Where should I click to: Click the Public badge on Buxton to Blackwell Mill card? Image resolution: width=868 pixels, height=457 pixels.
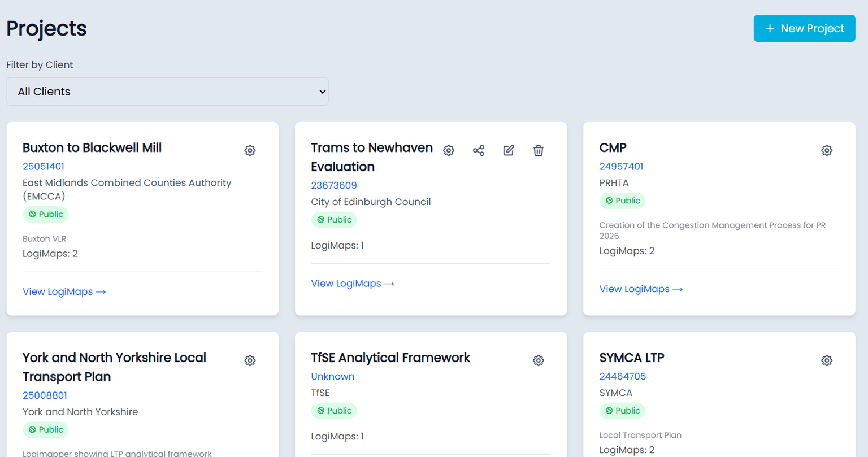click(46, 214)
